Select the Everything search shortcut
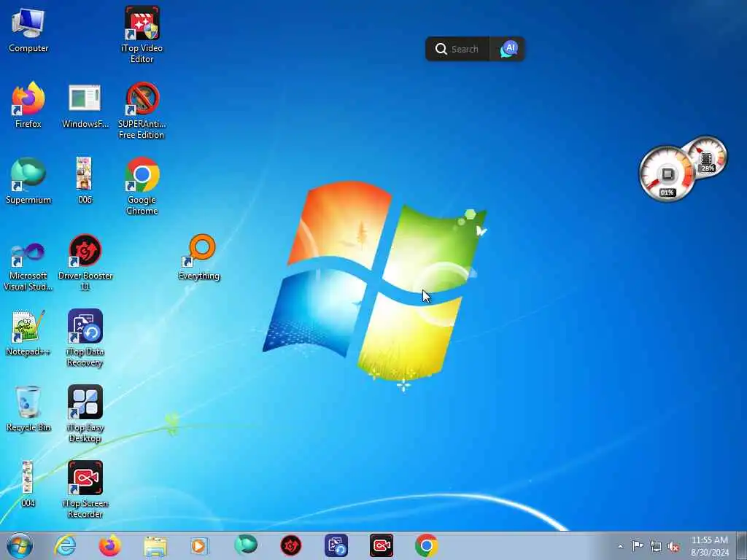Screen dimensions: 747x560 (x=199, y=257)
